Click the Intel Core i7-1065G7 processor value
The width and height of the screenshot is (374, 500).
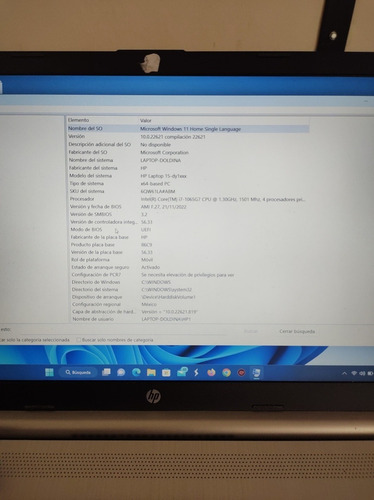[x=223, y=199]
